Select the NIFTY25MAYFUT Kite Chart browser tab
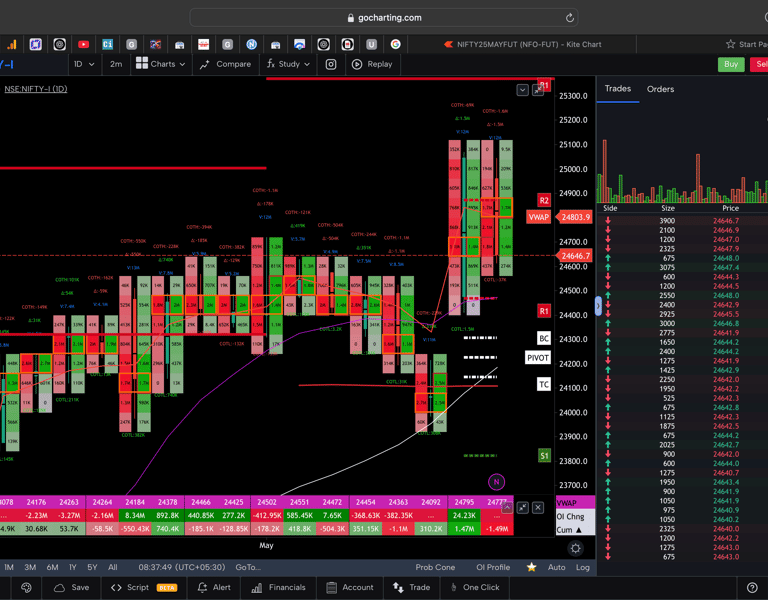 coord(523,45)
